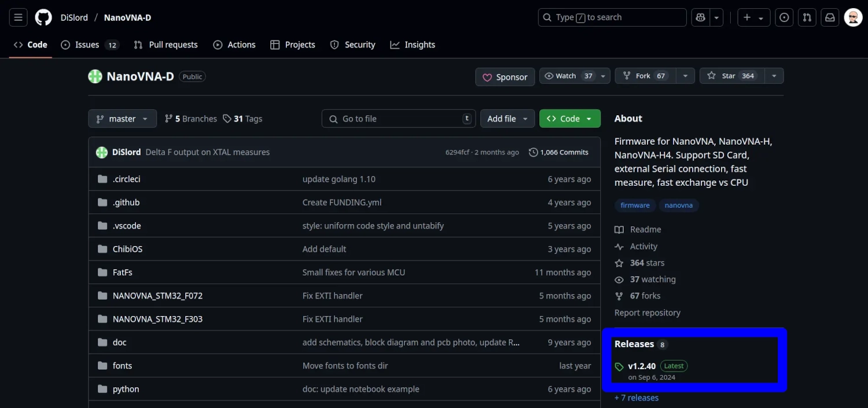Click the doc folder icon
This screenshot has width=868, height=408.
pyautogui.click(x=102, y=342)
